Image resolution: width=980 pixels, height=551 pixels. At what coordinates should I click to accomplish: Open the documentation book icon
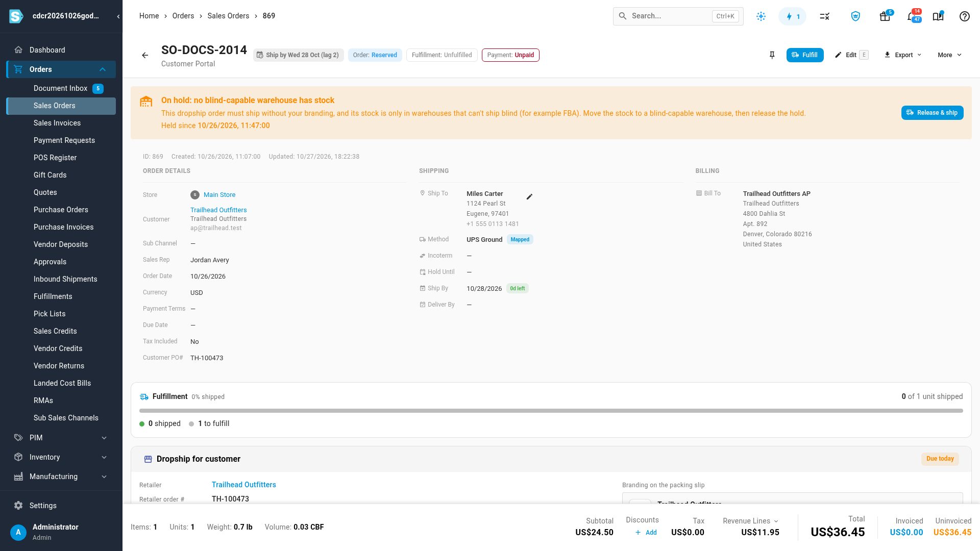click(x=938, y=16)
